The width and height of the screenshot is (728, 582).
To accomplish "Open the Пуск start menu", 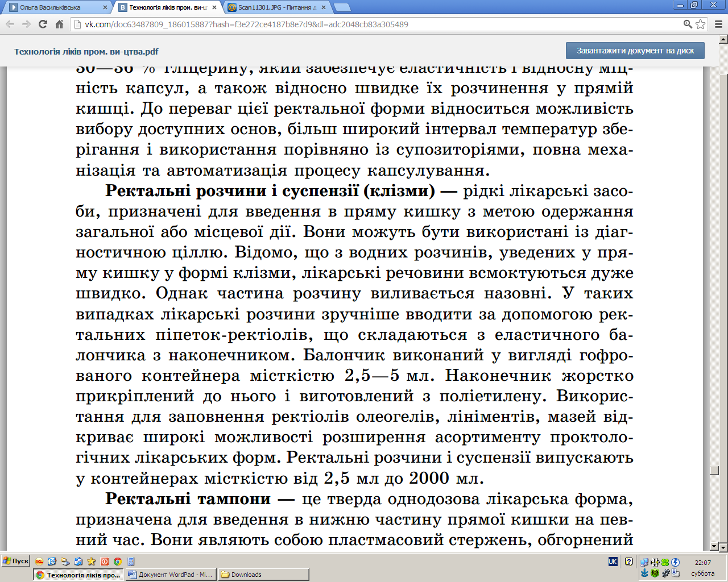I will [x=15, y=561].
